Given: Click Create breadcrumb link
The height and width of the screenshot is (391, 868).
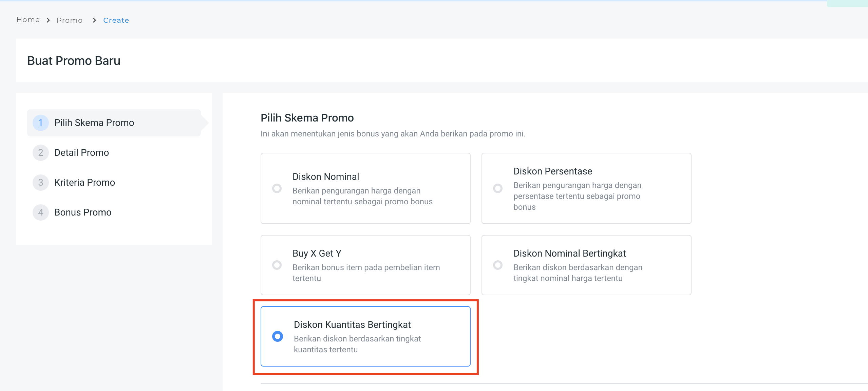Looking at the screenshot, I should [116, 20].
